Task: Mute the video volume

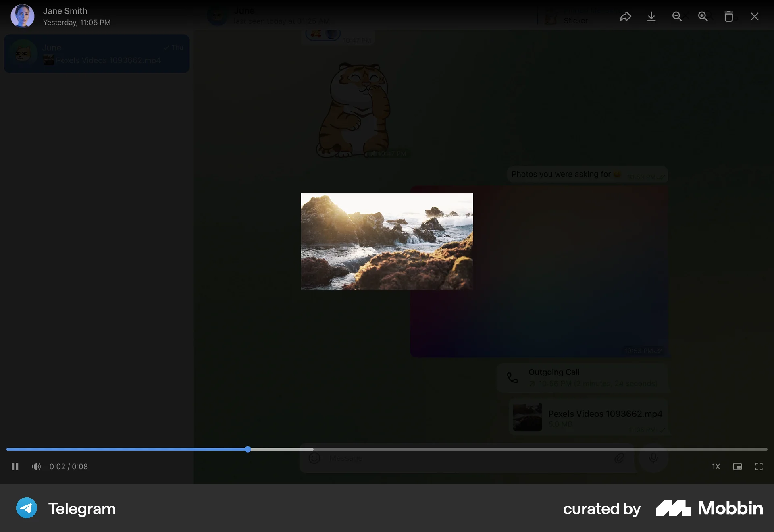Action: [35, 466]
